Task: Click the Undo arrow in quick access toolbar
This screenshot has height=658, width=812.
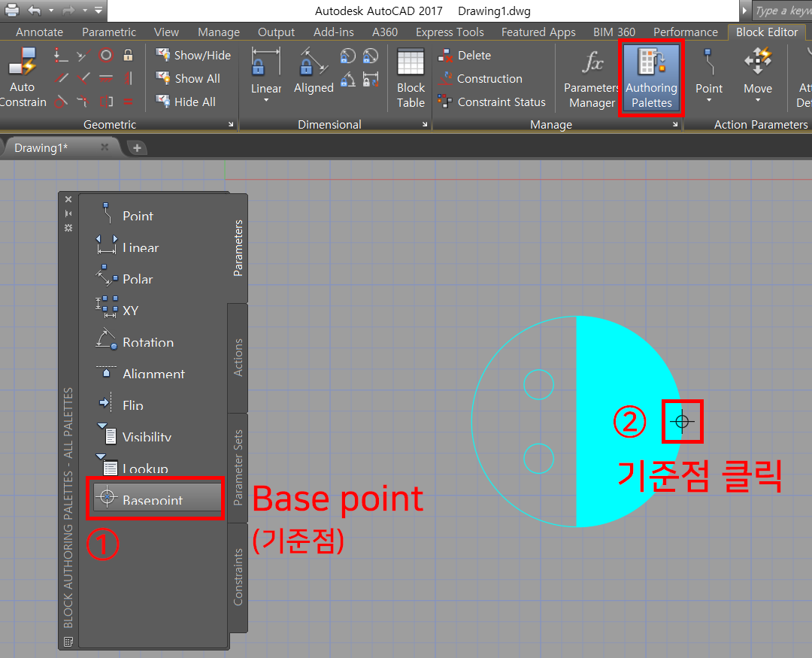Action: click(x=34, y=10)
